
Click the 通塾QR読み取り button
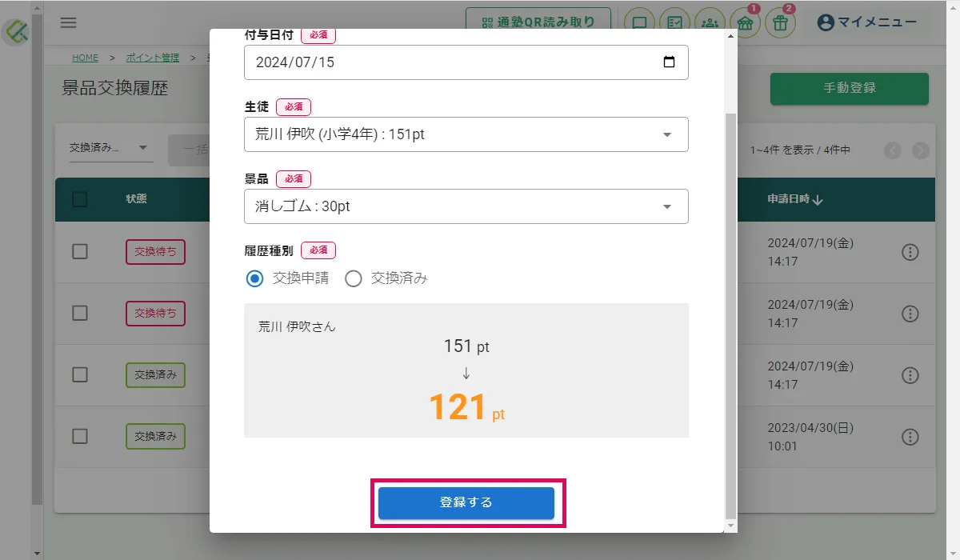pyautogui.click(x=538, y=23)
